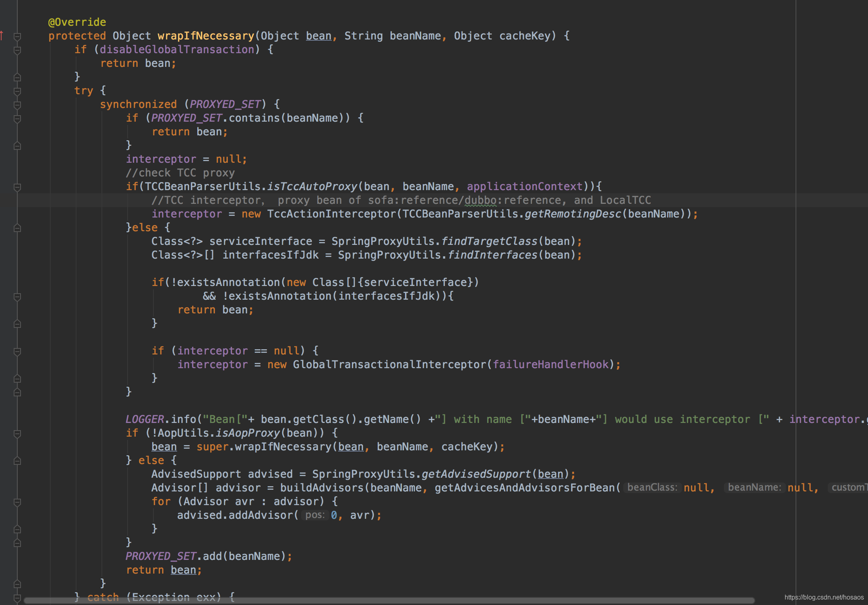868x605 pixels.
Task: Collapse the wrapIfNecessary method fold marker
Action: [x=17, y=36]
